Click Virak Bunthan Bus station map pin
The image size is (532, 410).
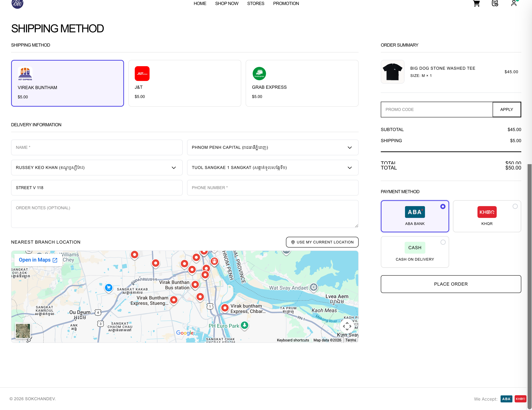tap(195, 285)
